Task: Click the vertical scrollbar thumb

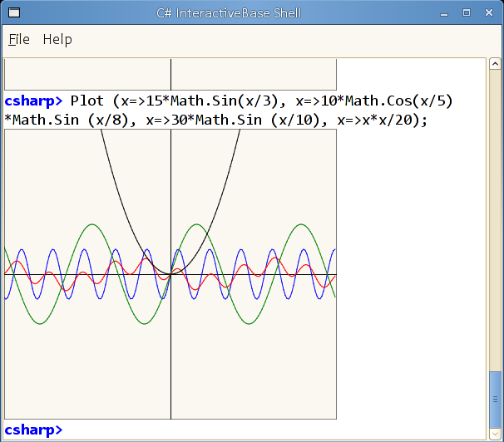Action: pos(495,400)
